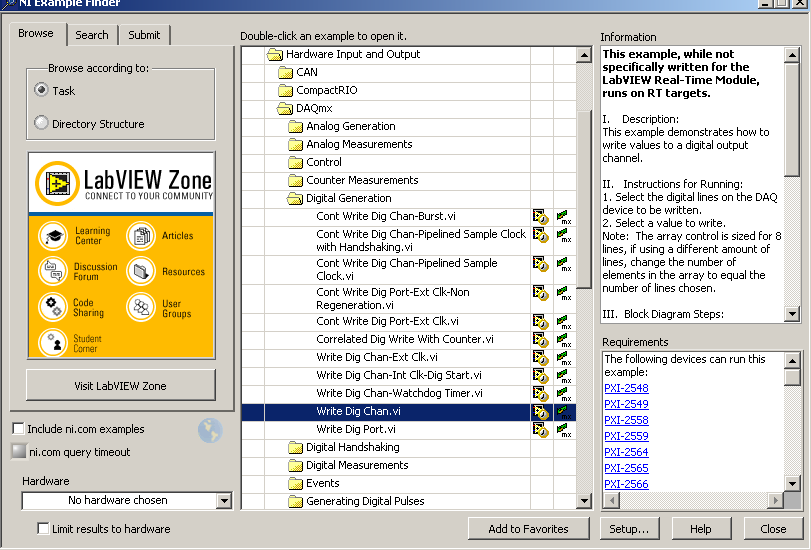Click the LabVIEW Zone logo

pyautogui.click(x=57, y=183)
